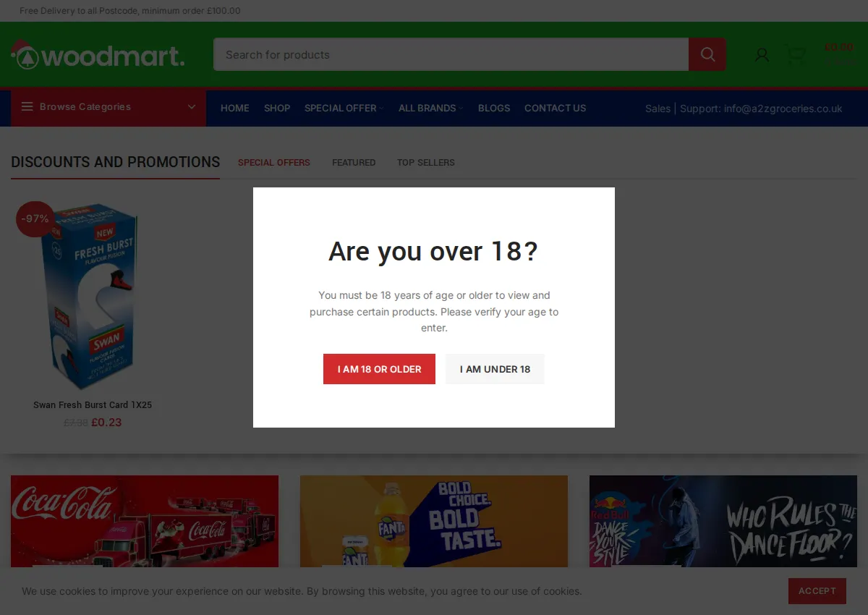
Task: Open the Coca-Cola truck banner
Action: click(x=145, y=522)
